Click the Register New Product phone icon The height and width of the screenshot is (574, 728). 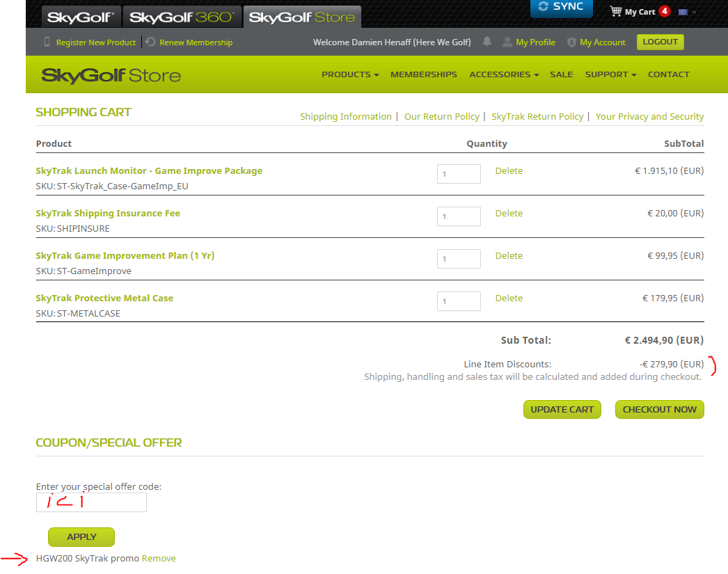[47, 42]
